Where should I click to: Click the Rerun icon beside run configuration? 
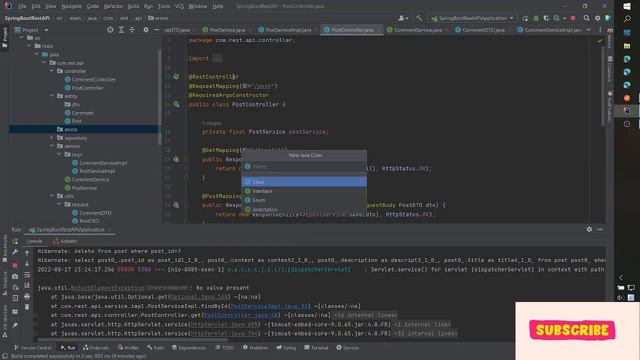click(525, 18)
